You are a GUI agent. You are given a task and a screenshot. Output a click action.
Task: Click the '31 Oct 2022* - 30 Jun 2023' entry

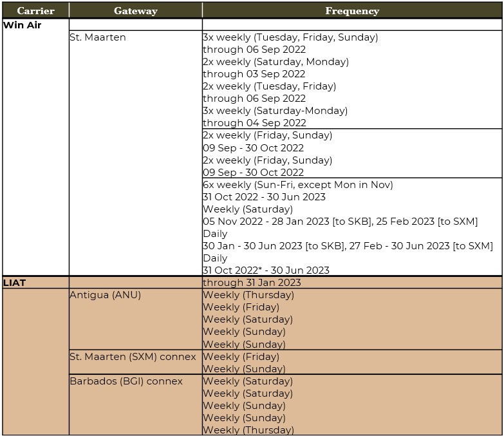(x=266, y=270)
